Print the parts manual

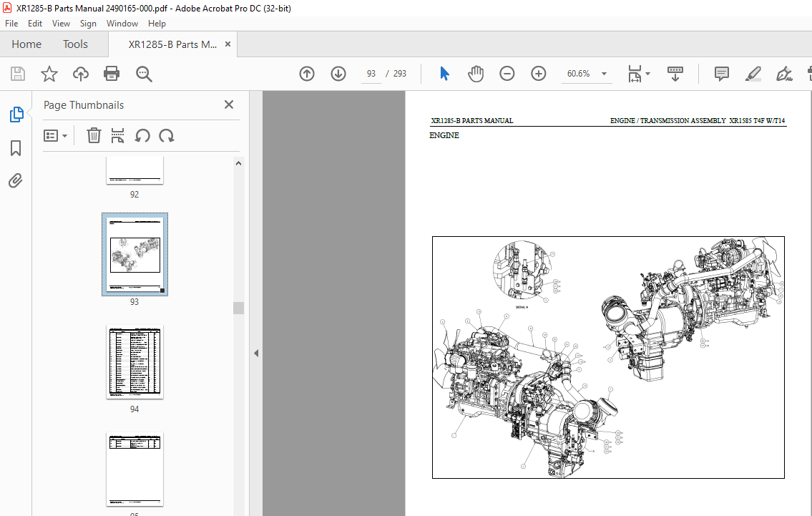[x=112, y=73]
